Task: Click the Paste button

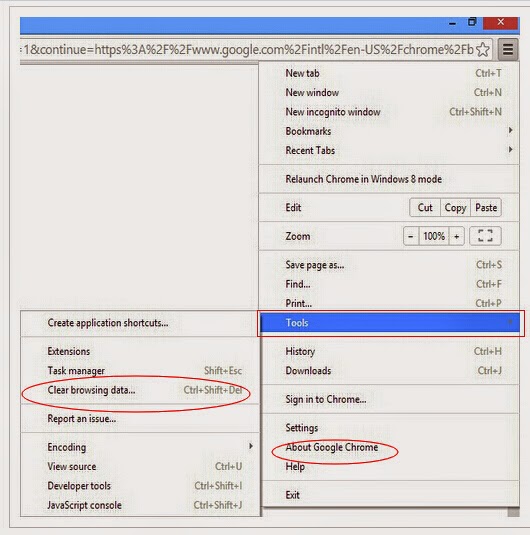Action: click(x=486, y=207)
